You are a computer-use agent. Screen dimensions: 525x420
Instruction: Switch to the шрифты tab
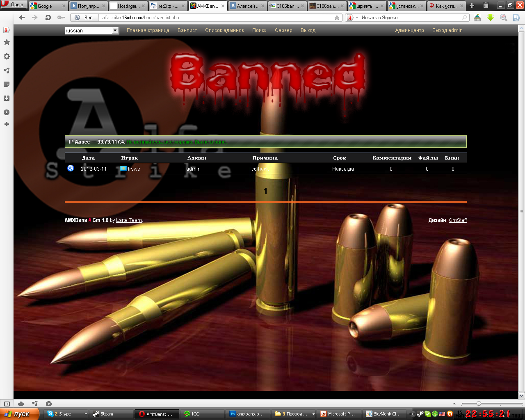tap(367, 6)
